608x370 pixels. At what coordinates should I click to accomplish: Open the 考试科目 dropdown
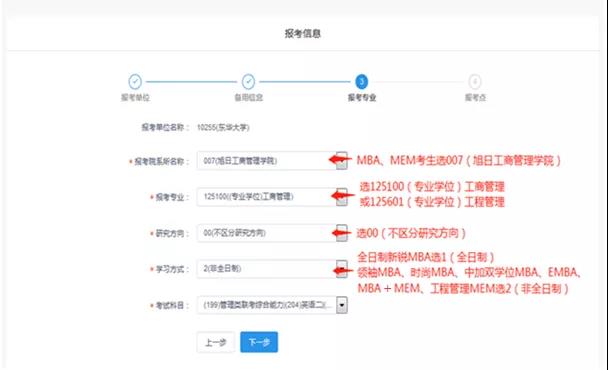(x=272, y=305)
